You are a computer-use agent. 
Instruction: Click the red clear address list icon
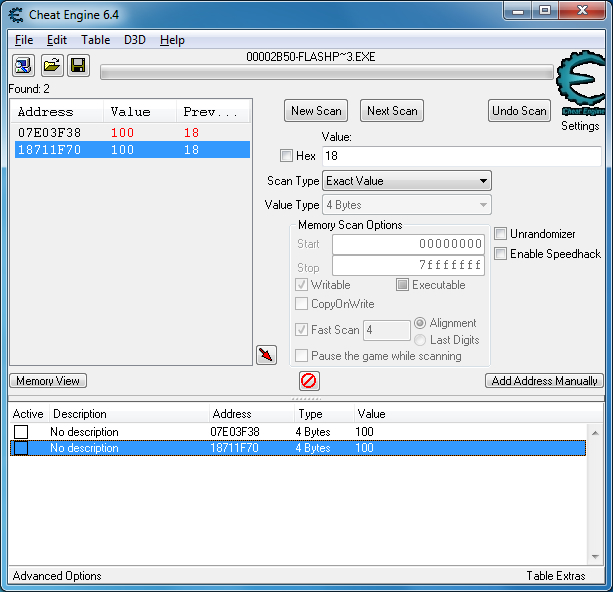(x=309, y=381)
